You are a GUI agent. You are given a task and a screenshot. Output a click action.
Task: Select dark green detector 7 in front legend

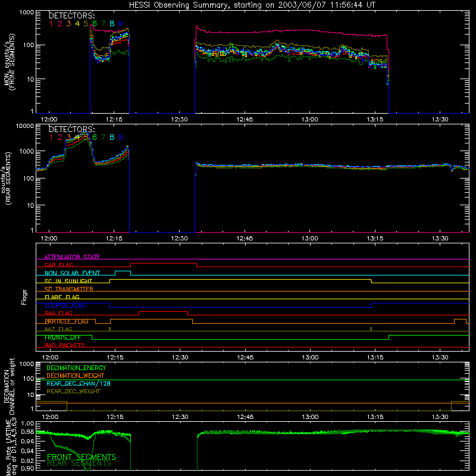(103, 24)
